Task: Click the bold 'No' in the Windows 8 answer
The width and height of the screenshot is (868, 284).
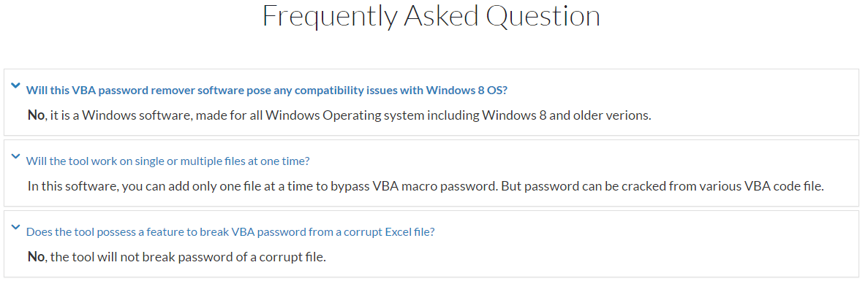Action: point(35,115)
